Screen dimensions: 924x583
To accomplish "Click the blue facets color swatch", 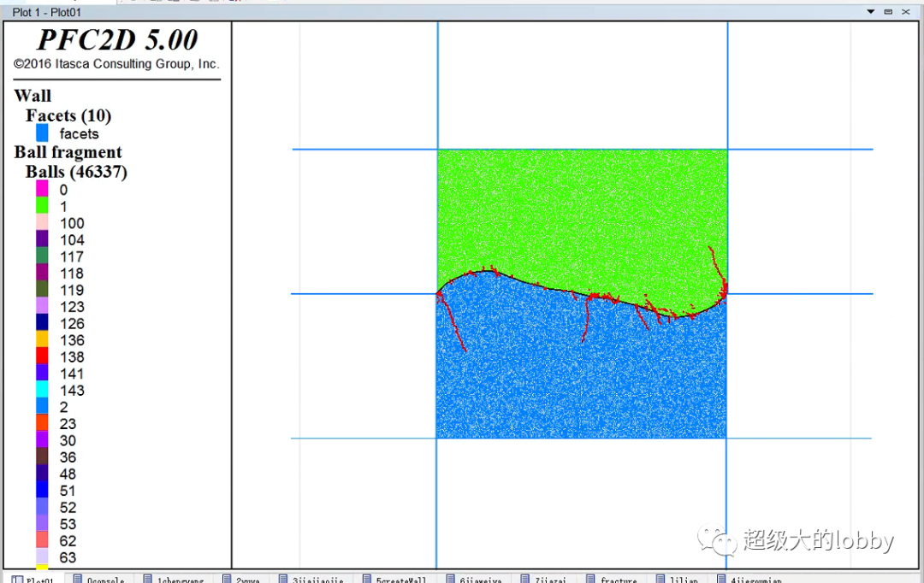I will pyautogui.click(x=42, y=133).
